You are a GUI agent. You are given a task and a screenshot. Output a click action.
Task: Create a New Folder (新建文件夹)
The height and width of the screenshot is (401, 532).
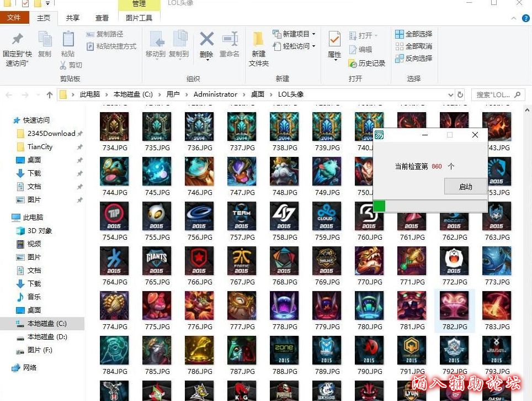tap(258, 49)
